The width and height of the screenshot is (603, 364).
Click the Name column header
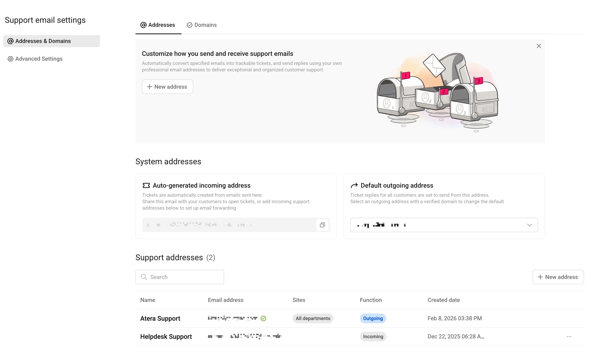148,300
